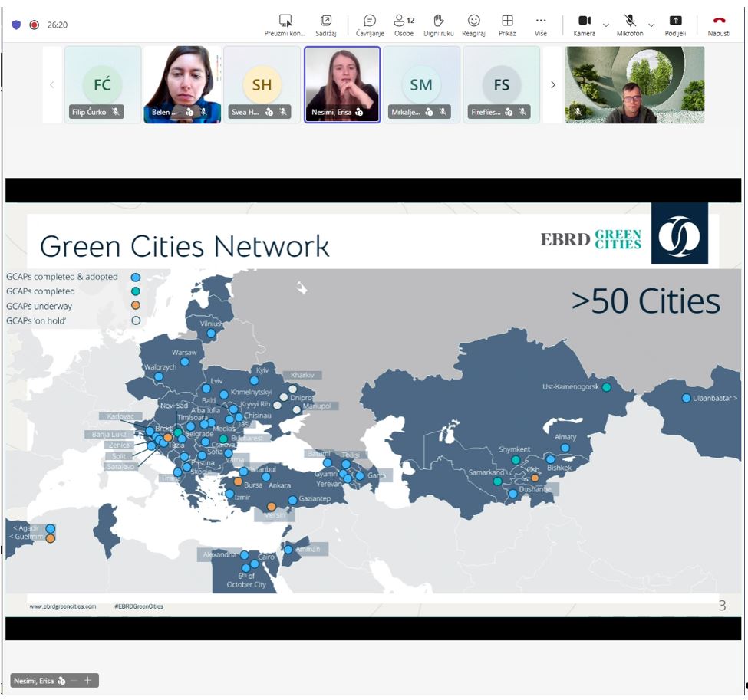Select Belen's video thumbnail
748x700 pixels.
pos(182,84)
